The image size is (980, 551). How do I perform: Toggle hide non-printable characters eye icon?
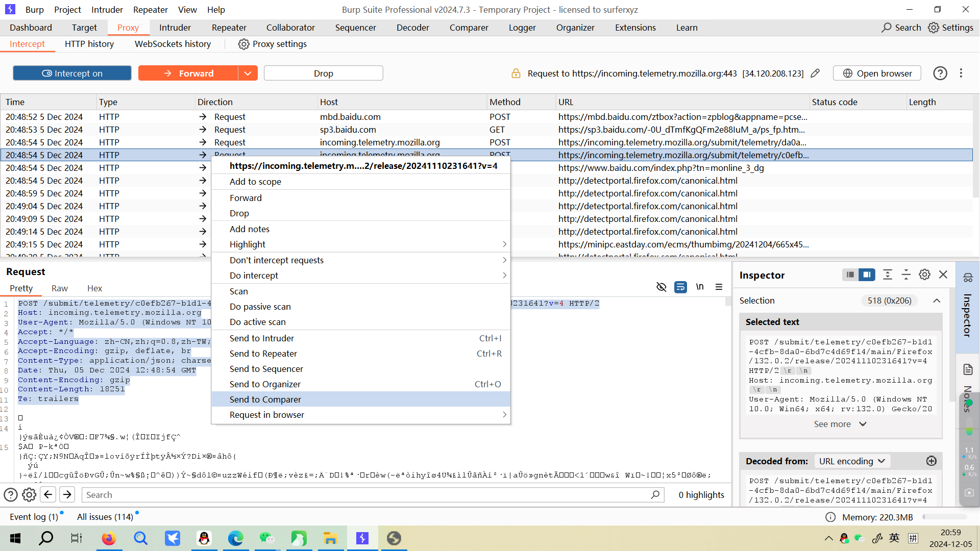661,287
